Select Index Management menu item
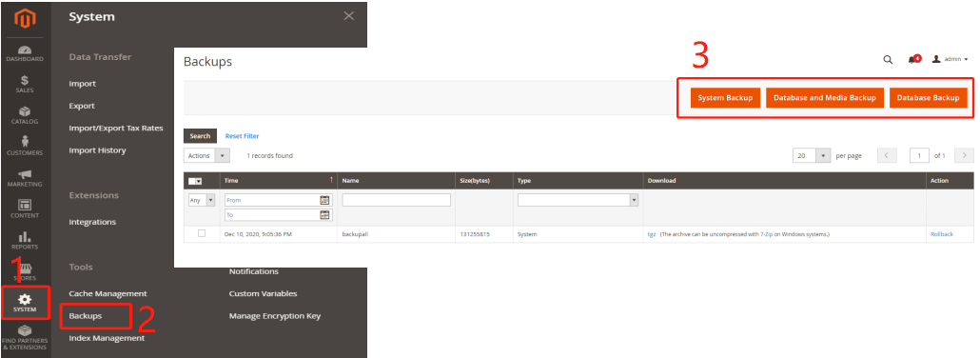This screenshot has height=358, width=980. click(107, 338)
